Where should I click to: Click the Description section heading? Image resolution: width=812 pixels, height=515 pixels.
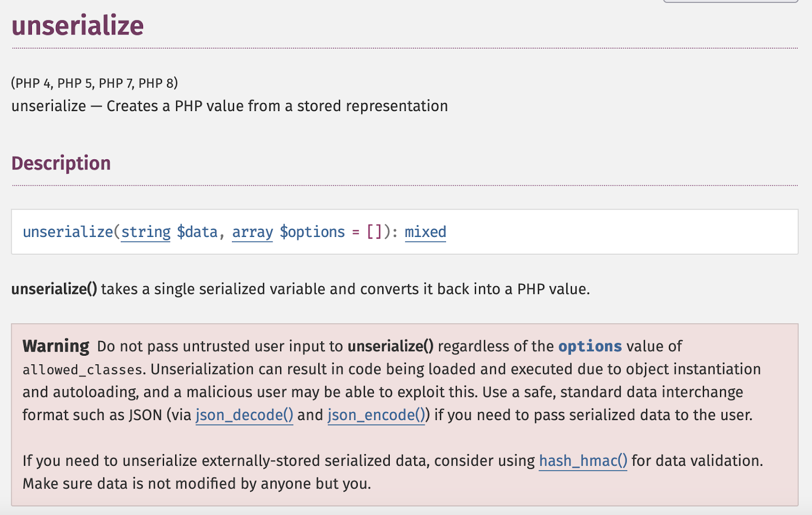point(61,163)
